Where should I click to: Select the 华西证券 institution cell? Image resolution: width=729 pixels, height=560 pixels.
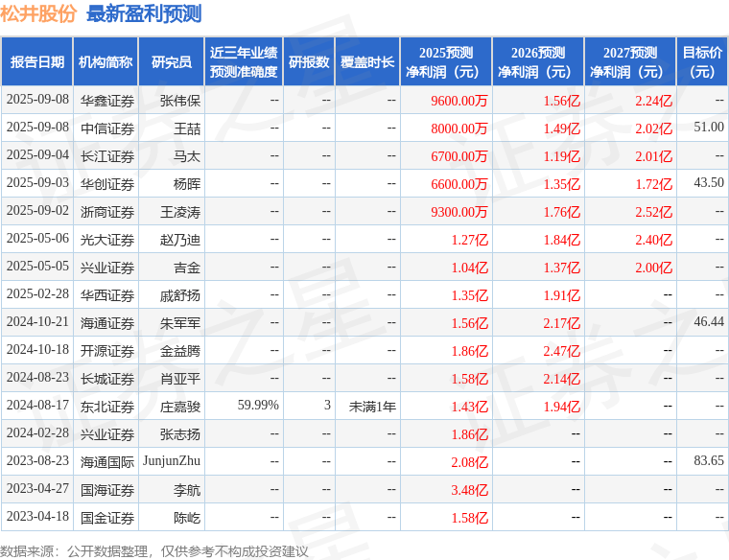(106, 295)
